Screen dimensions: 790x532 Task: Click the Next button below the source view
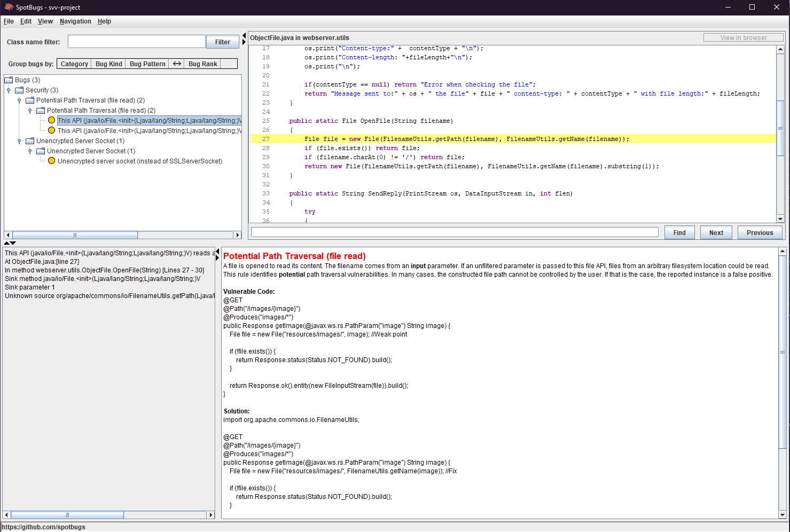716,232
